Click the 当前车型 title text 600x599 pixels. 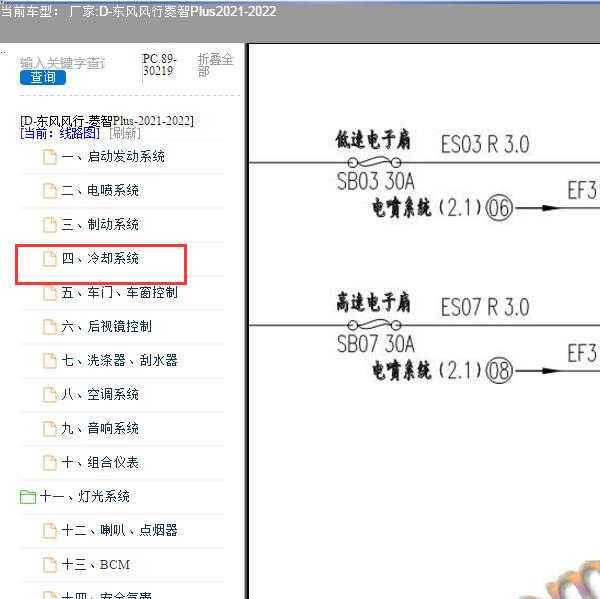pyautogui.click(x=139, y=11)
